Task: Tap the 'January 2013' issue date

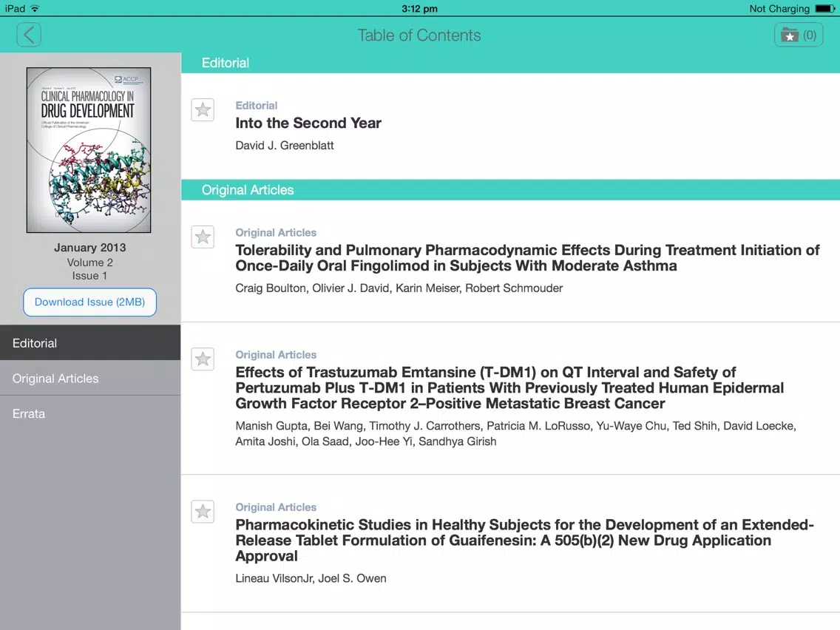Action: click(x=90, y=248)
